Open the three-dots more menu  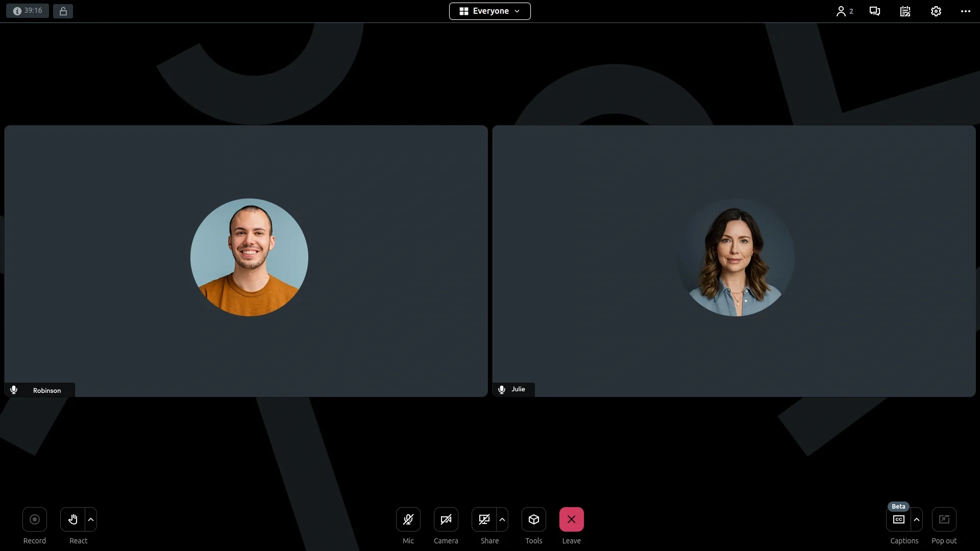pos(966,11)
